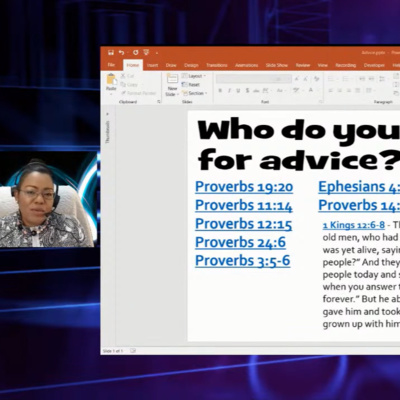This screenshot has width=400, height=400.
Task: Open the Layout dropdown
Action: coord(194,76)
